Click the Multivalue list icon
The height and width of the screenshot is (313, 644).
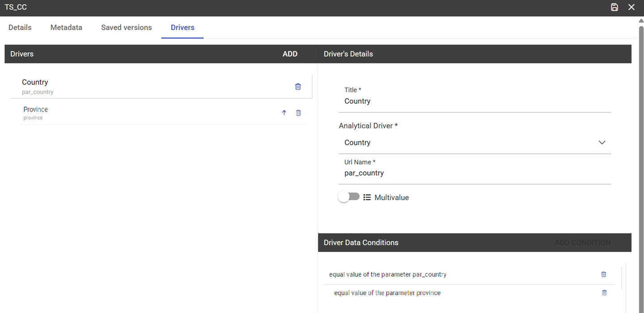(367, 197)
